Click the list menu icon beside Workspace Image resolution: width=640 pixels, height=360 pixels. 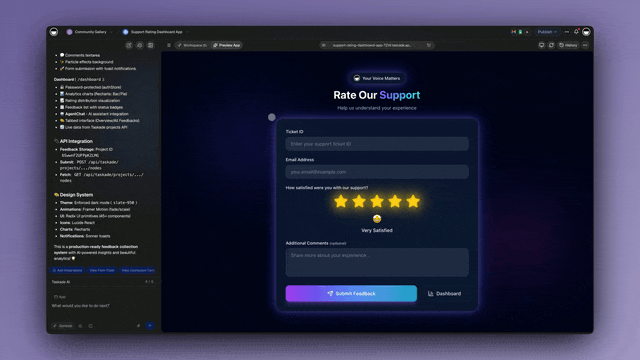[169, 45]
